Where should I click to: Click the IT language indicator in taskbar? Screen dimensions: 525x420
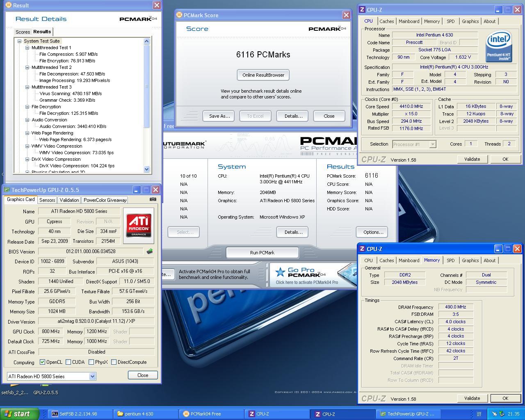[479, 414]
